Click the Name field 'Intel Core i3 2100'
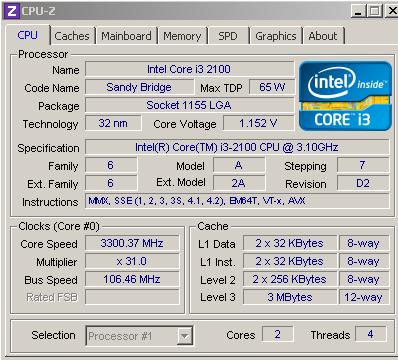398x360 pixels. pyautogui.click(x=189, y=69)
